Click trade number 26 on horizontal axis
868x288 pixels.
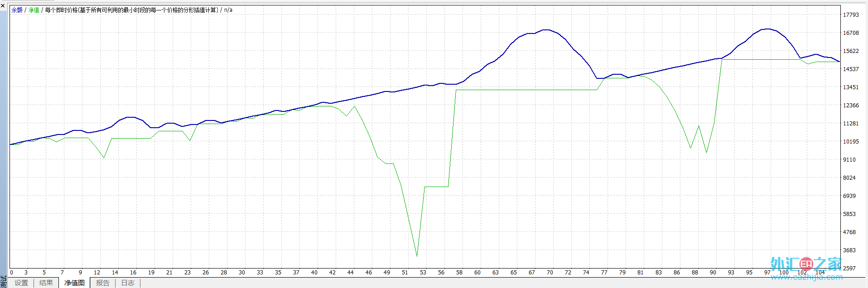click(x=206, y=273)
